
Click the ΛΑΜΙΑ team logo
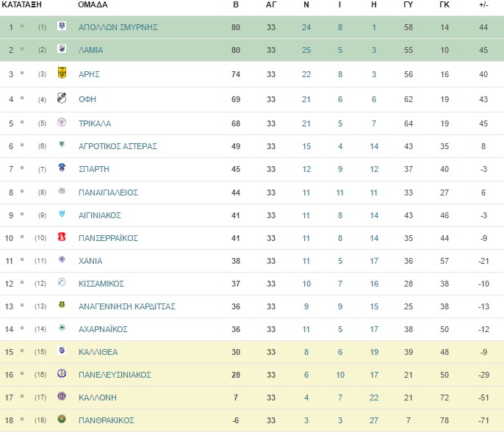click(62, 48)
